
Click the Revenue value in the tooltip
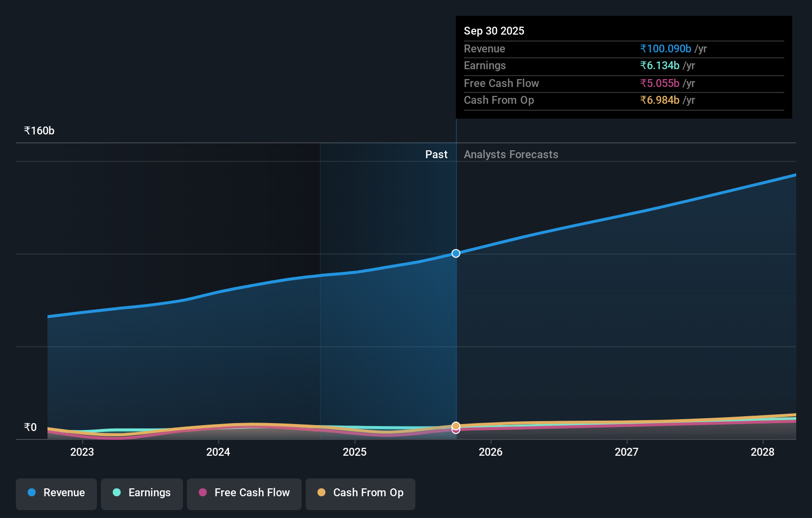[x=665, y=48]
